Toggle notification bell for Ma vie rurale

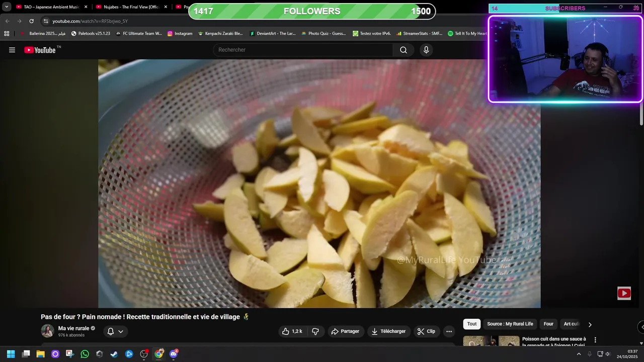click(115, 331)
